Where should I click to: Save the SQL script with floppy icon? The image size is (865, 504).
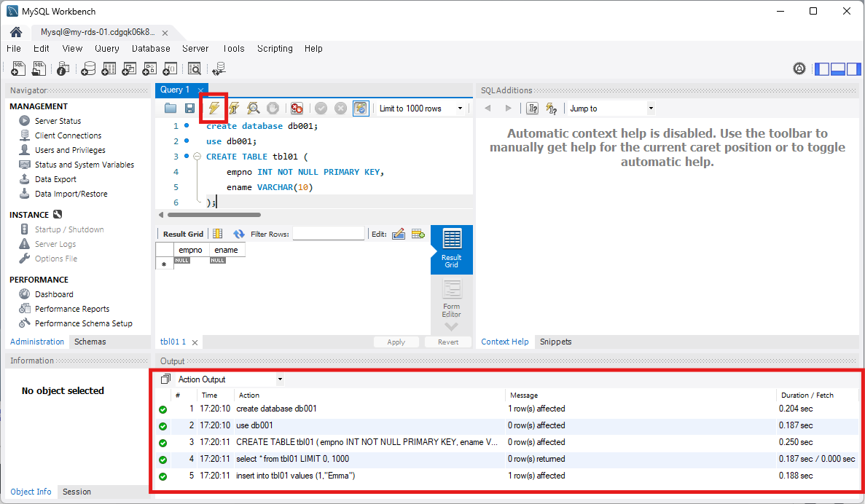[189, 108]
